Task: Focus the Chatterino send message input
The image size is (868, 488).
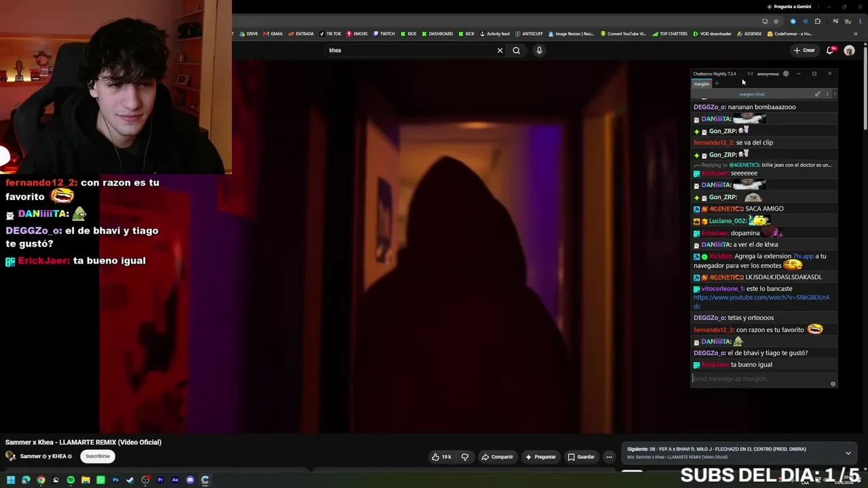Action: pos(759,379)
